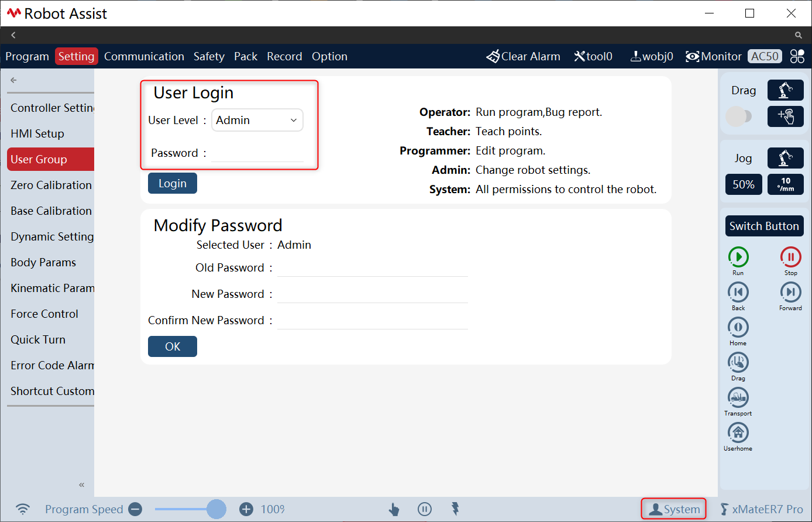Decrease program speed with minus button
The image size is (812, 522).
(135, 509)
